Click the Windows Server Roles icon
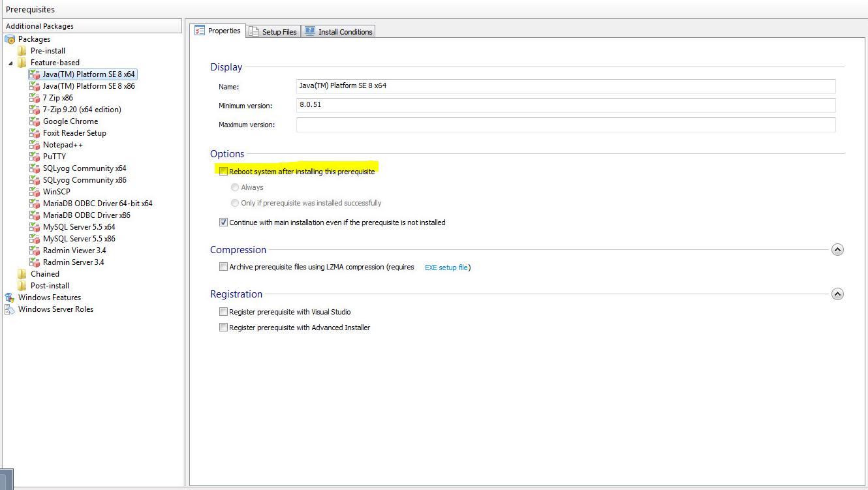868x490 pixels. tap(10, 309)
